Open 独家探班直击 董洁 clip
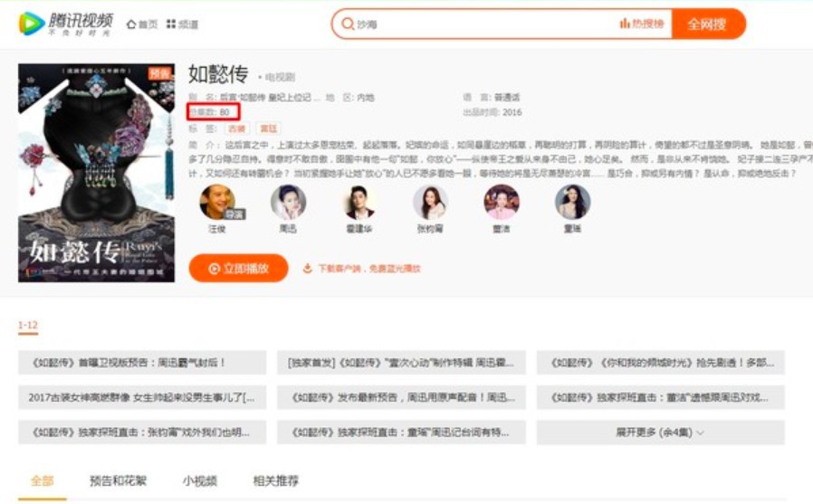 pos(661,397)
